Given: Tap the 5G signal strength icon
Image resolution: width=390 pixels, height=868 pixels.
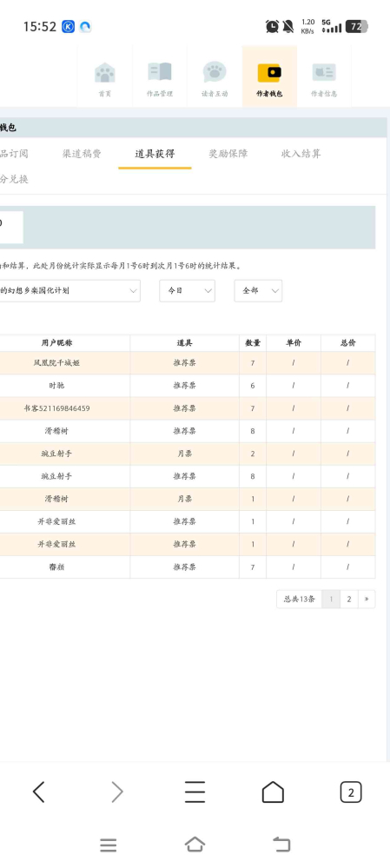Looking at the screenshot, I should [x=331, y=26].
